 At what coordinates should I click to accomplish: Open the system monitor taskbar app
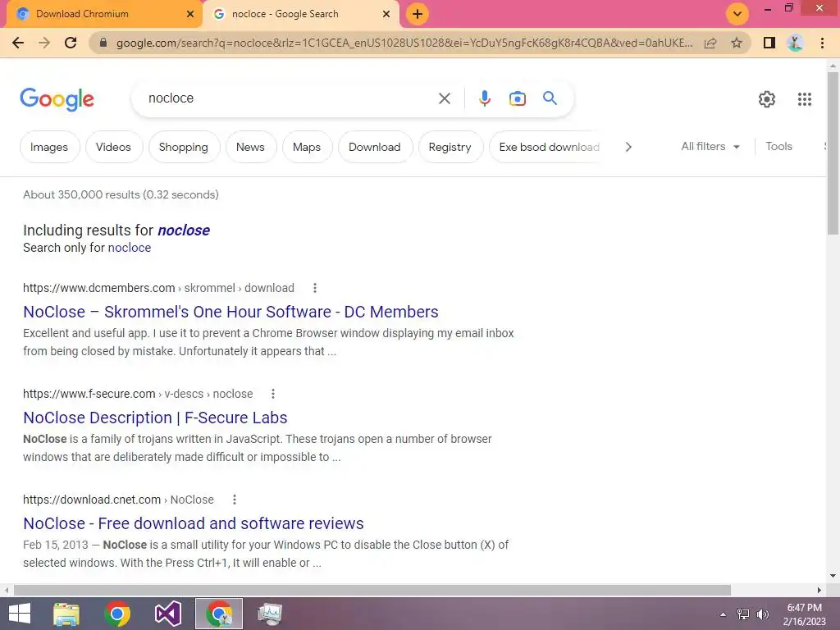(269, 614)
